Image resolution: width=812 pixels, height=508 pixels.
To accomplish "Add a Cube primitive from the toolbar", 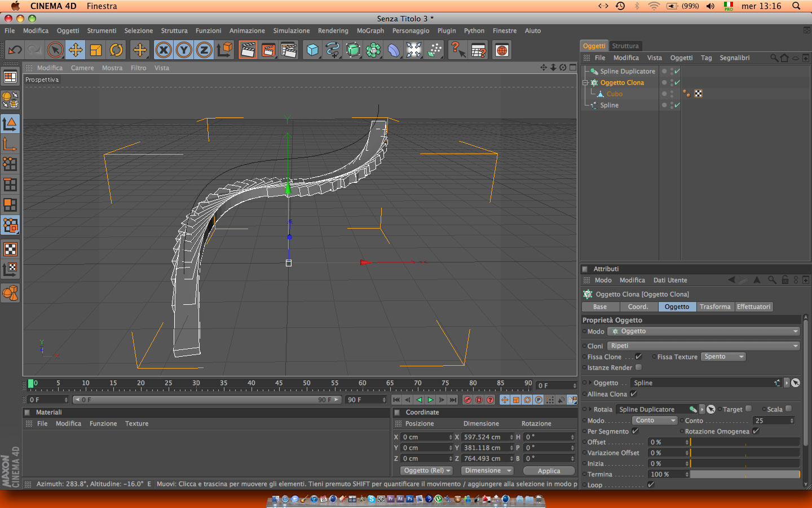I will pos(312,50).
